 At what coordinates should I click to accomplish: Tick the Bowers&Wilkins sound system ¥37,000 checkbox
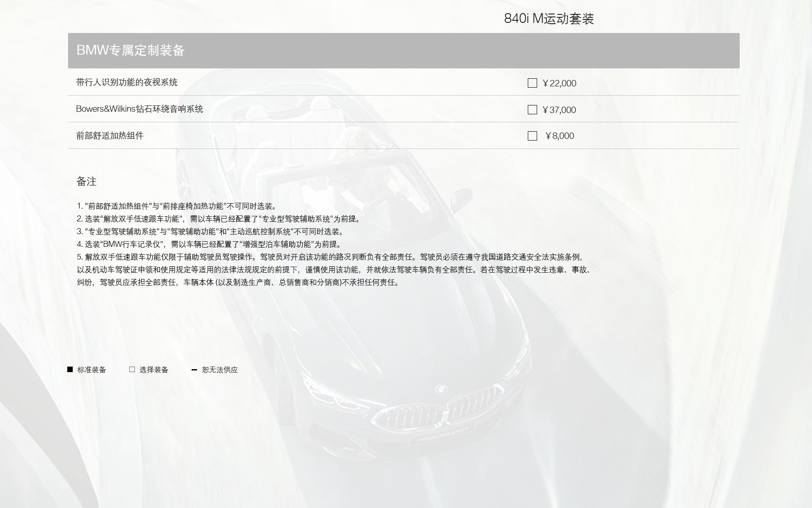[532, 110]
